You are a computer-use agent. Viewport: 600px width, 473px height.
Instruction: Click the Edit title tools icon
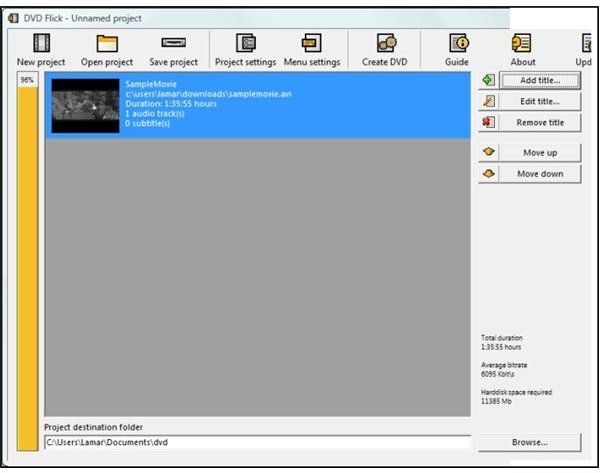point(488,101)
